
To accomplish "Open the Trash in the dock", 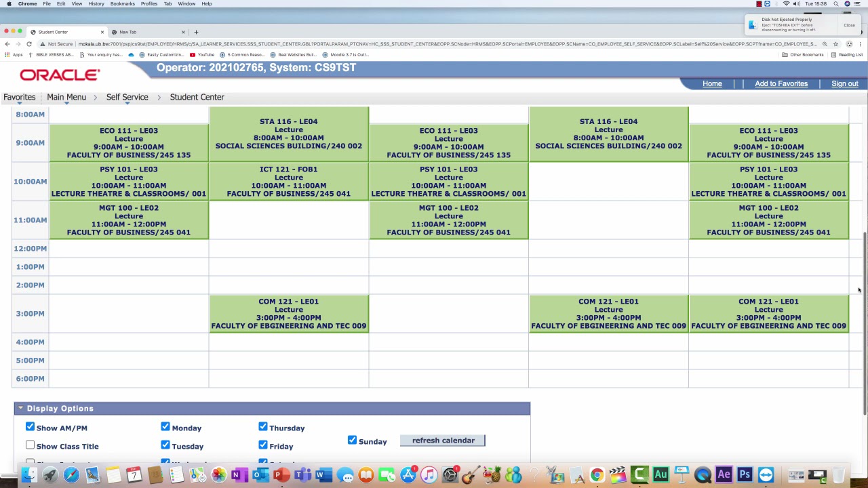I will click(x=838, y=475).
